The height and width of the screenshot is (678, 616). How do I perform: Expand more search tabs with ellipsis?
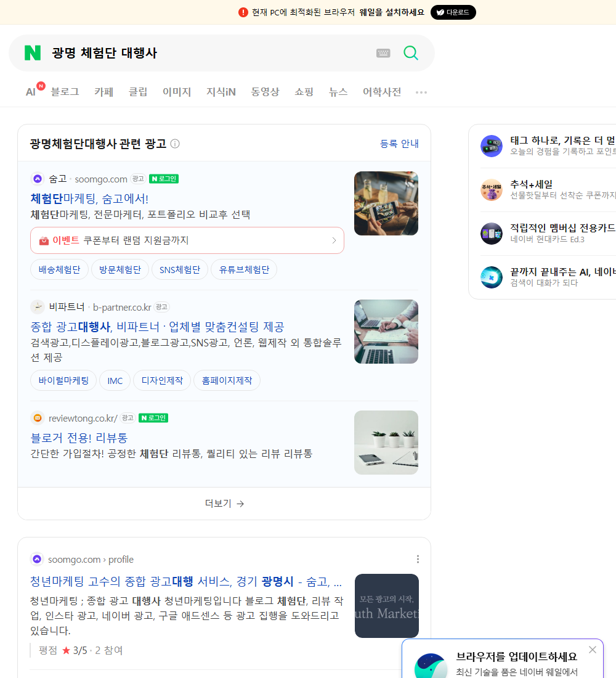pyautogui.click(x=421, y=92)
